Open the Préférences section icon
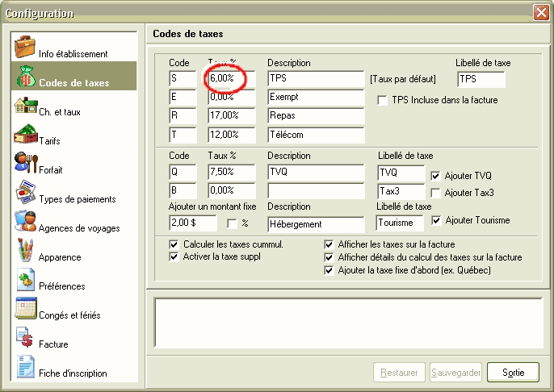The height and width of the screenshot is (392, 554). 25,280
